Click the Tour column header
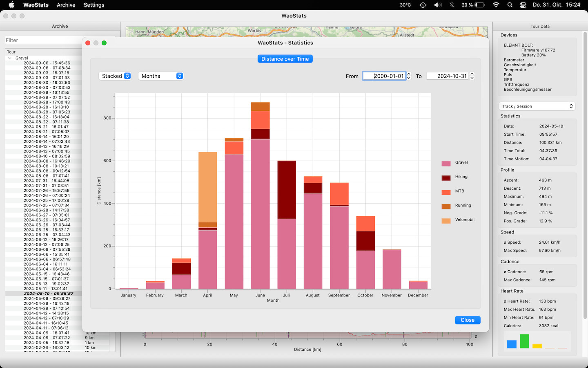The image size is (588, 368). [11, 52]
